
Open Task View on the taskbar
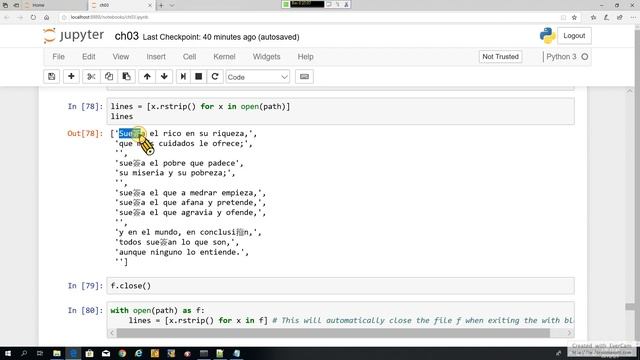click(x=40, y=353)
